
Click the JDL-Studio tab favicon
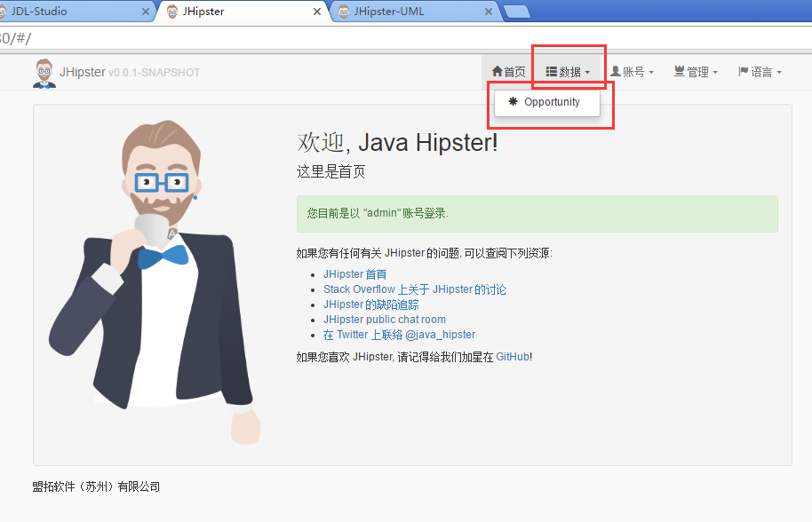(4, 12)
